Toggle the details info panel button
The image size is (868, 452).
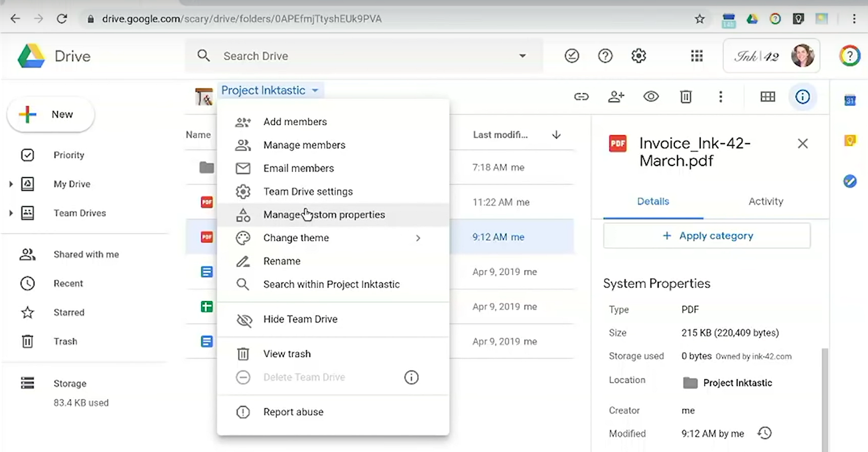point(802,97)
